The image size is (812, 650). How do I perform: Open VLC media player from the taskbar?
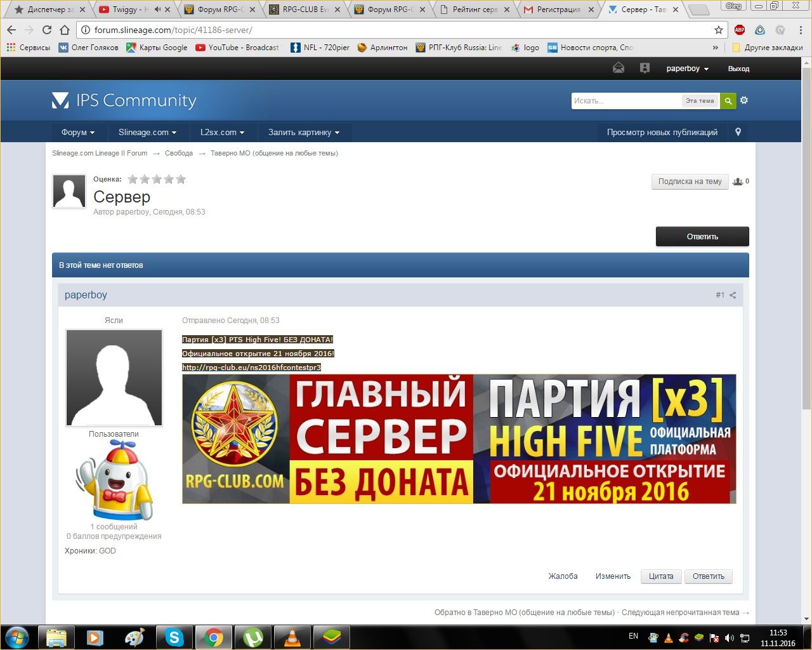(x=292, y=637)
